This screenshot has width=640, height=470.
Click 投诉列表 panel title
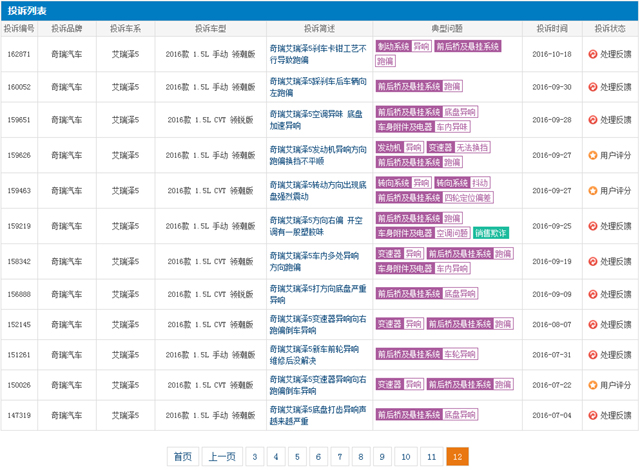(27, 11)
